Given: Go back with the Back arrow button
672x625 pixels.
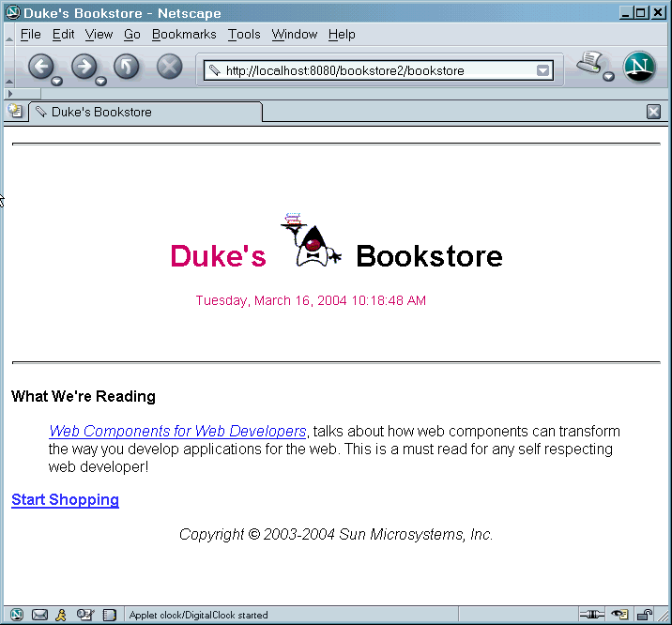Looking at the screenshot, I should click(41, 67).
